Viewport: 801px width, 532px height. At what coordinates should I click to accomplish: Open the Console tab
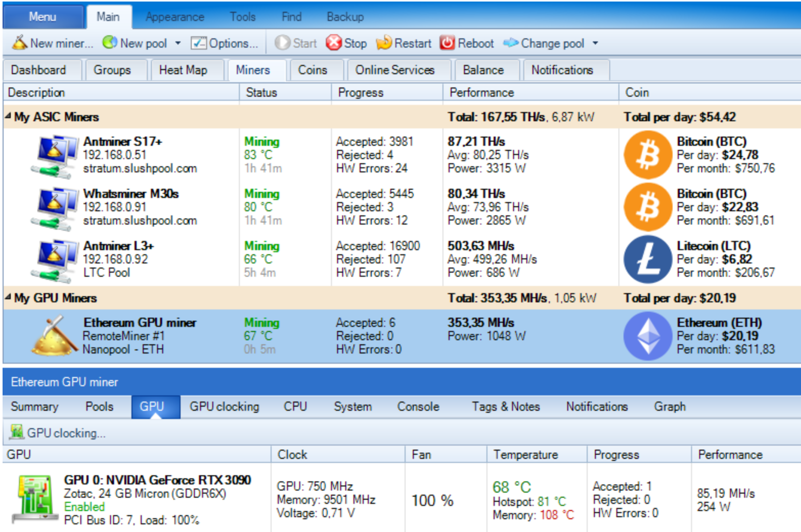point(418,407)
